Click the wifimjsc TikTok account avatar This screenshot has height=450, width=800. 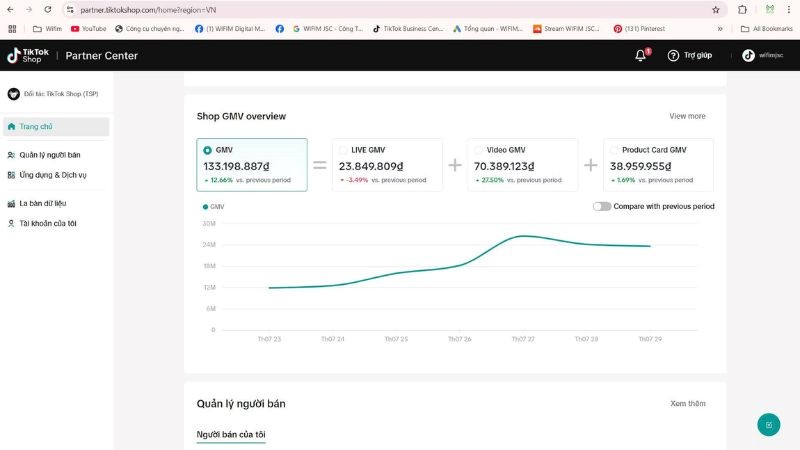(748, 55)
